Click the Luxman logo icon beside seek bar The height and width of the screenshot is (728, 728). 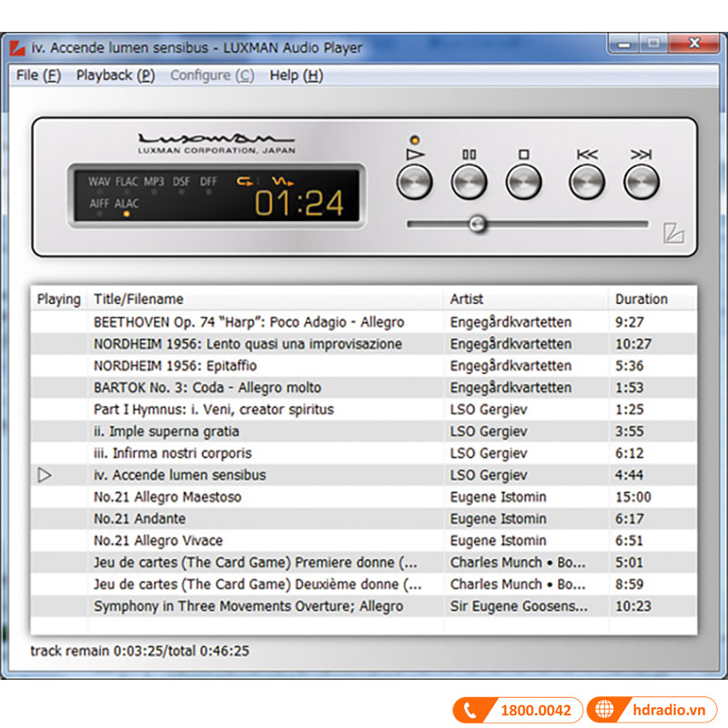(x=672, y=233)
